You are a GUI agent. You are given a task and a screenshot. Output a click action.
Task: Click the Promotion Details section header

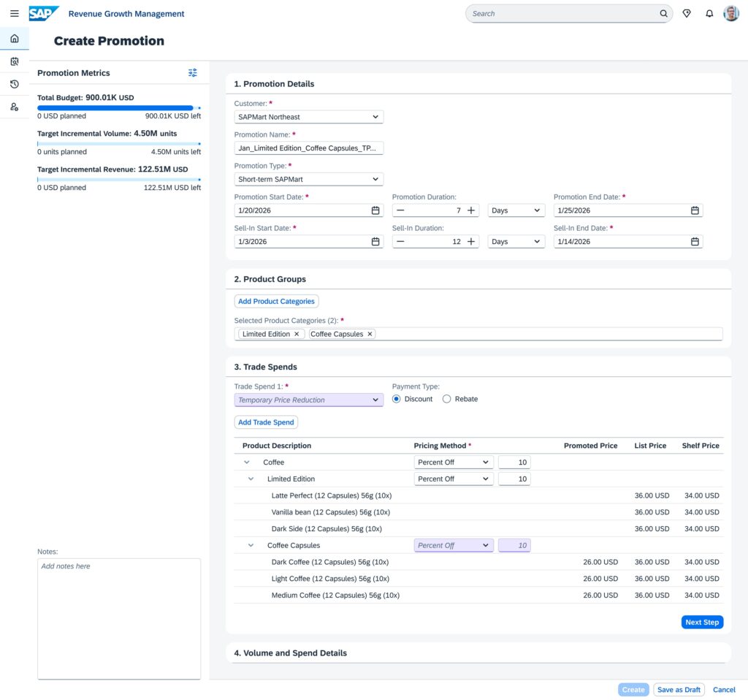(x=478, y=84)
